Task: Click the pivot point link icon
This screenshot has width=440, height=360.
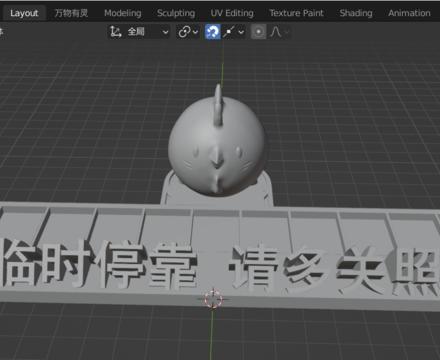Action: tap(184, 32)
